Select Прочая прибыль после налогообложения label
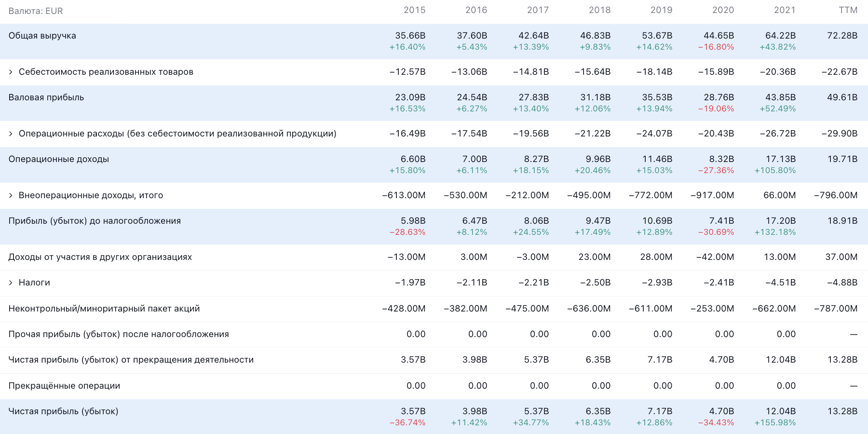 pyautogui.click(x=119, y=334)
